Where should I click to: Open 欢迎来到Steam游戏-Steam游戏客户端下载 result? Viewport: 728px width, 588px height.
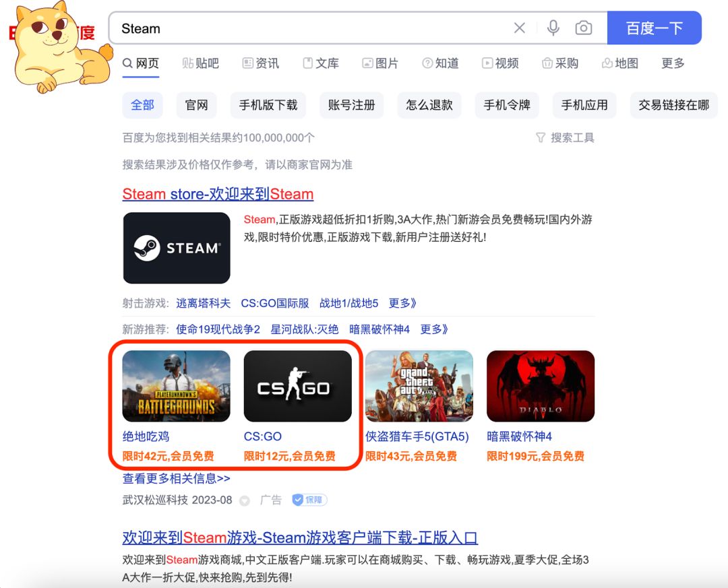coord(300,537)
